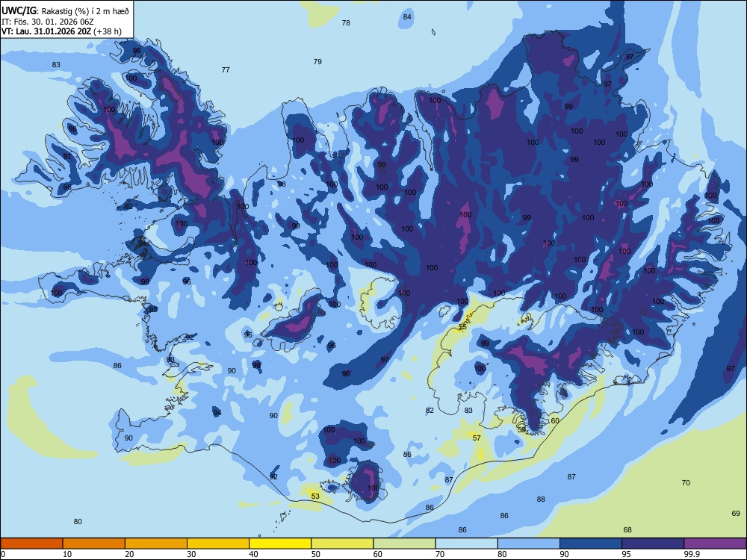Pick the medium blue 90–95 legend swatch

pos(591,544)
